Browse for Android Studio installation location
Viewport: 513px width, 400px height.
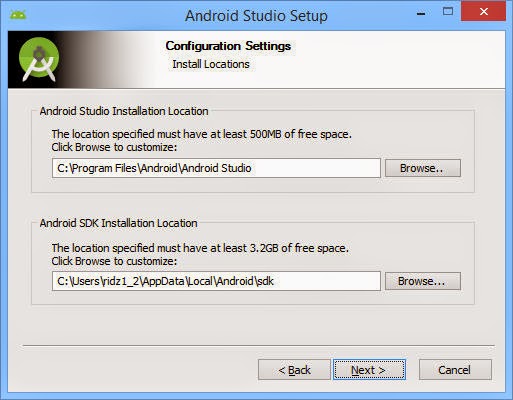tap(423, 168)
